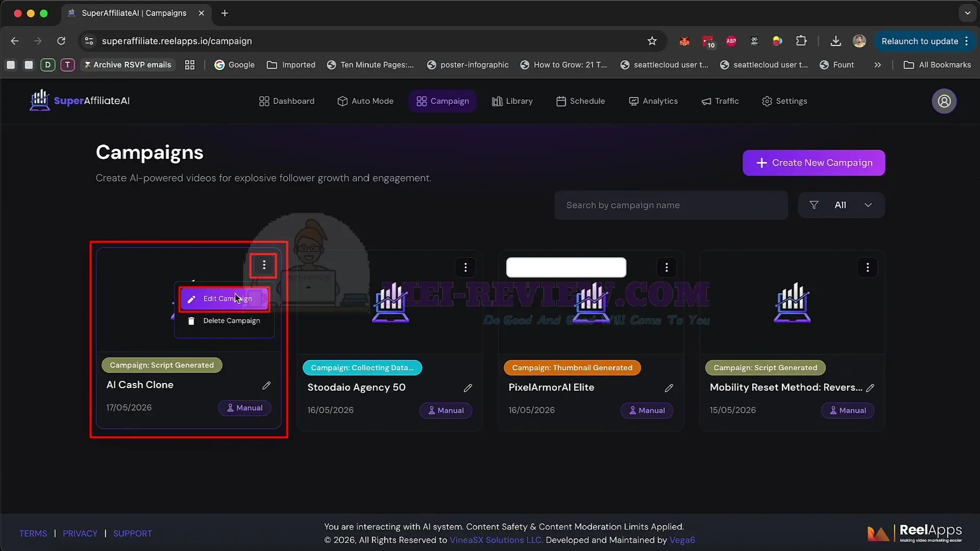Open the All Bookmarks folder
This screenshot has height=551, width=980.
click(937, 65)
